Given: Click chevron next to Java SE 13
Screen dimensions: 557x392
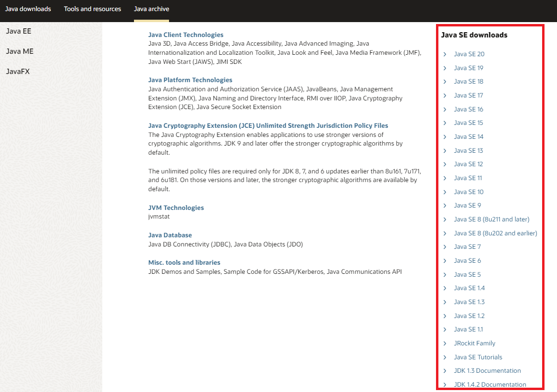Looking at the screenshot, I should pos(445,150).
